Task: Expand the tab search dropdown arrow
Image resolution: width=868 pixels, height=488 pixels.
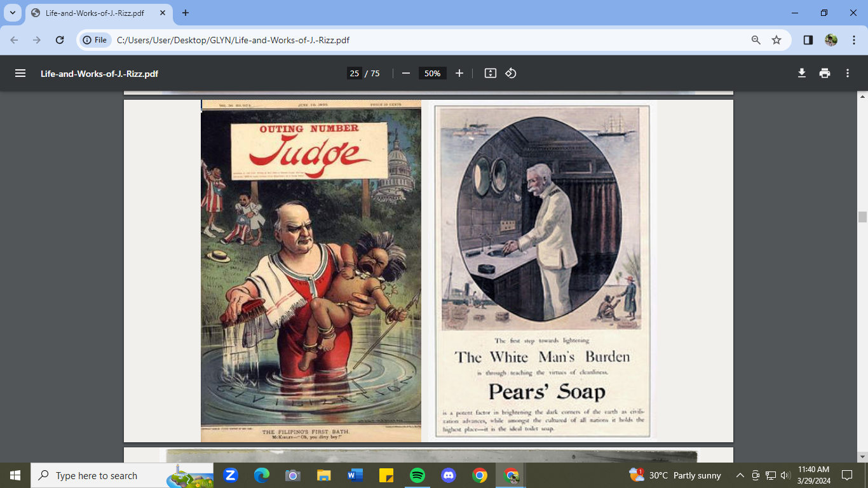Action: [13, 13]
